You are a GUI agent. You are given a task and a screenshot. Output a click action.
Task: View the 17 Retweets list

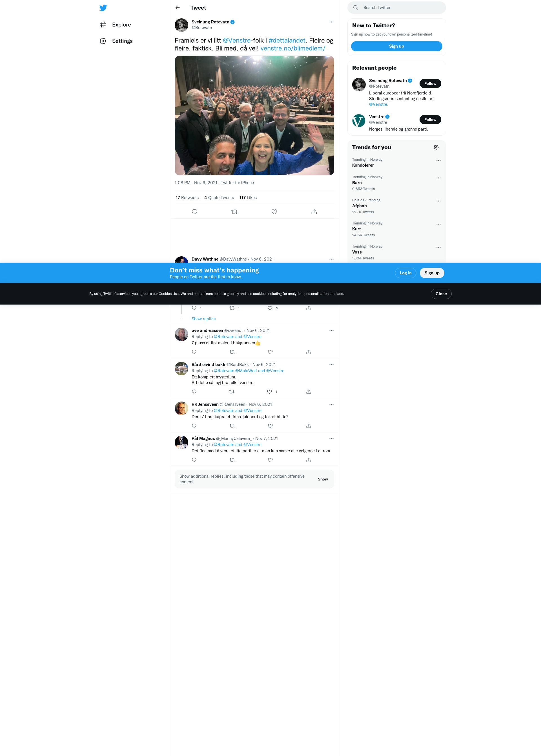pos(187,198)
